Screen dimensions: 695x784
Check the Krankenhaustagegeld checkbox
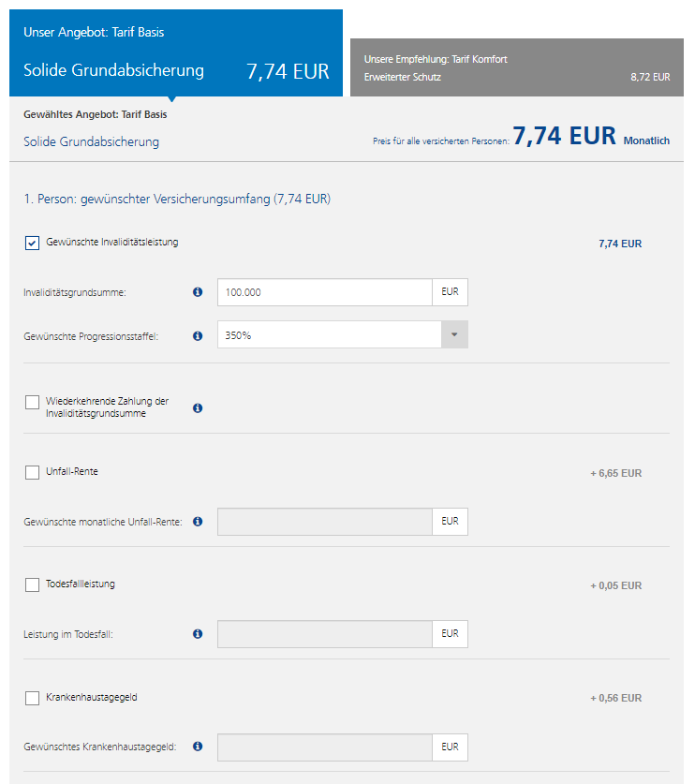click(x=32, y=698)
